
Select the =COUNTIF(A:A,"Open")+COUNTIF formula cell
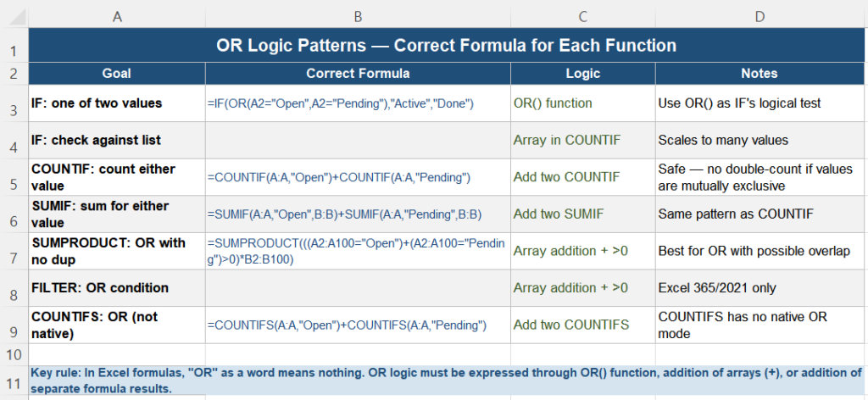359,177
